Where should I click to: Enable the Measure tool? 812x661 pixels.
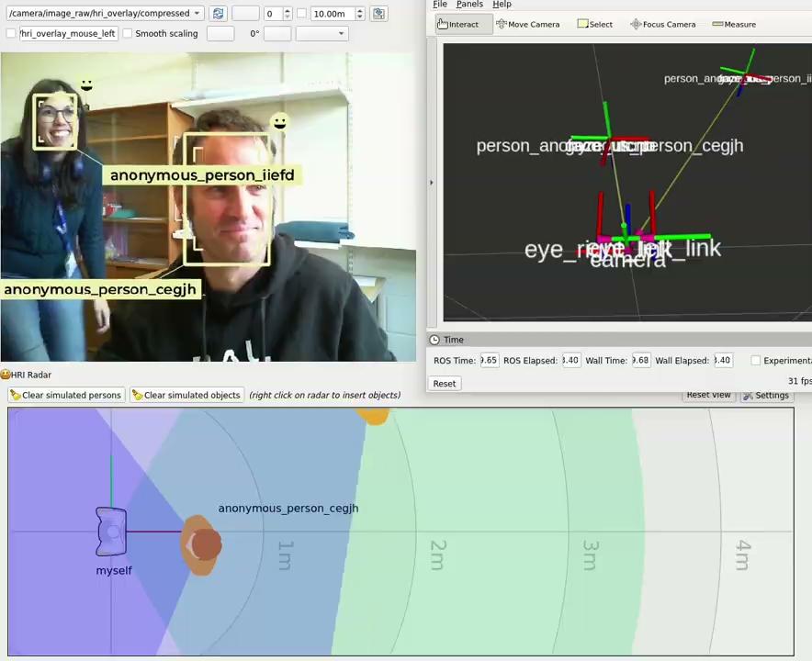point(733,24)
